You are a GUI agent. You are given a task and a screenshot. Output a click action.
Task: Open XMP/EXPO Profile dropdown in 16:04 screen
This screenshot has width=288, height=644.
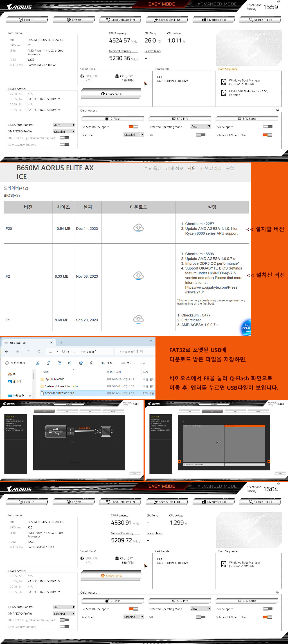point(64,614)
